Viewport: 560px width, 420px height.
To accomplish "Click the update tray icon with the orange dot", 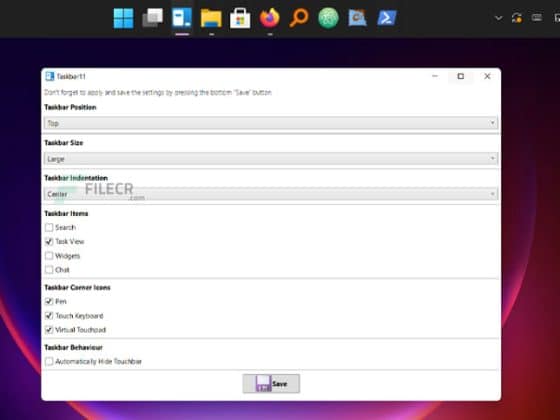I will (517, 18).
